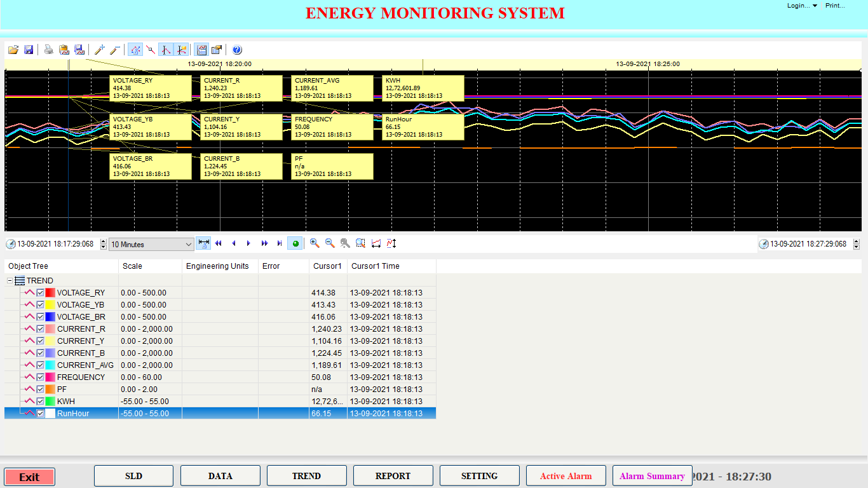Toggle the object tree panel view icon
Image resolution: width=868 pixels, height=488 pixels.
coord(201,50)
